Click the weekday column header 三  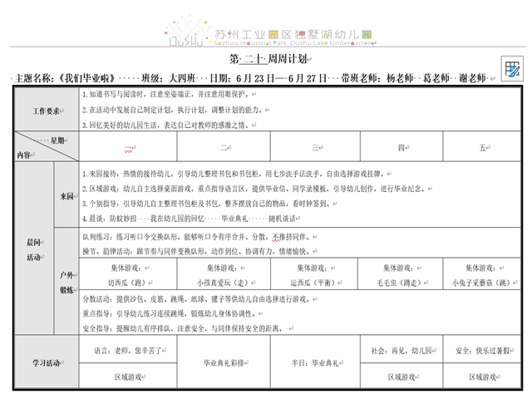315,146
